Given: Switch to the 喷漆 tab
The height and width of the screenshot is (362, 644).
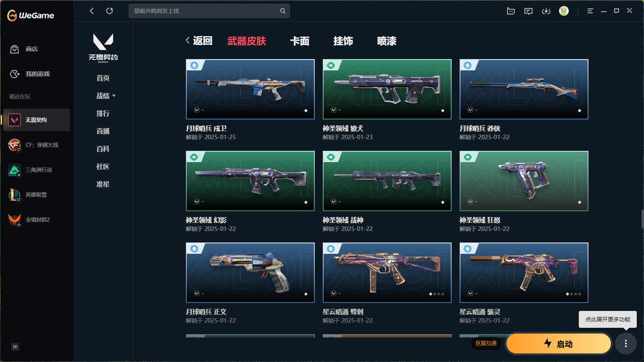Looking at the screenshot, I should tap(387, 41).
